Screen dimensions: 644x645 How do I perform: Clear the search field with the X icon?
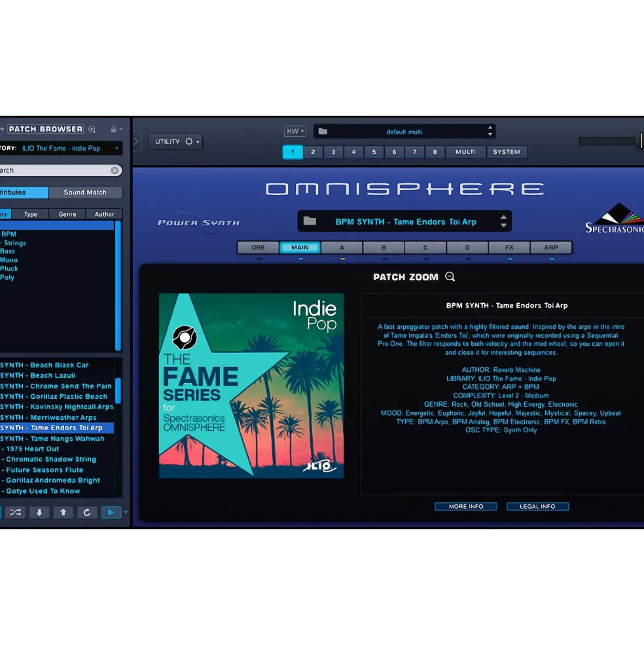pyautogui.click(x=115, y=170)
